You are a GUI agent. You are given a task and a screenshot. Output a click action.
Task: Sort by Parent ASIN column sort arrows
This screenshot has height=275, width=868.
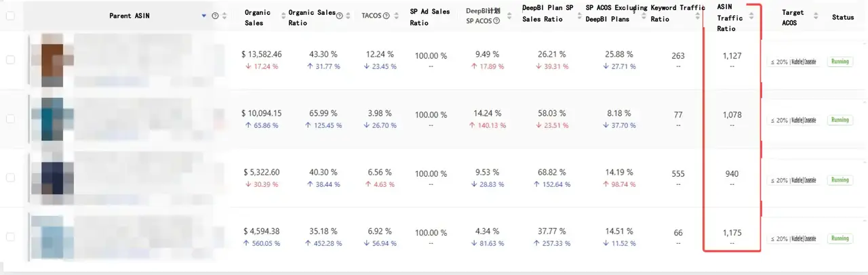(224, 16)
